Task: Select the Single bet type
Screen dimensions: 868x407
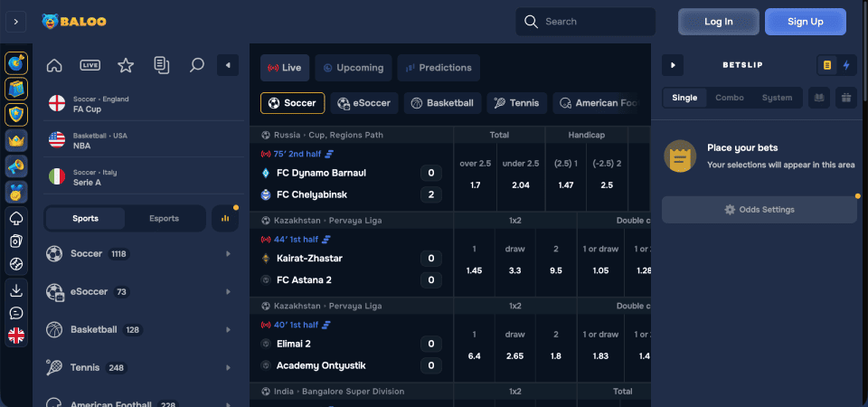Action: 684,98
